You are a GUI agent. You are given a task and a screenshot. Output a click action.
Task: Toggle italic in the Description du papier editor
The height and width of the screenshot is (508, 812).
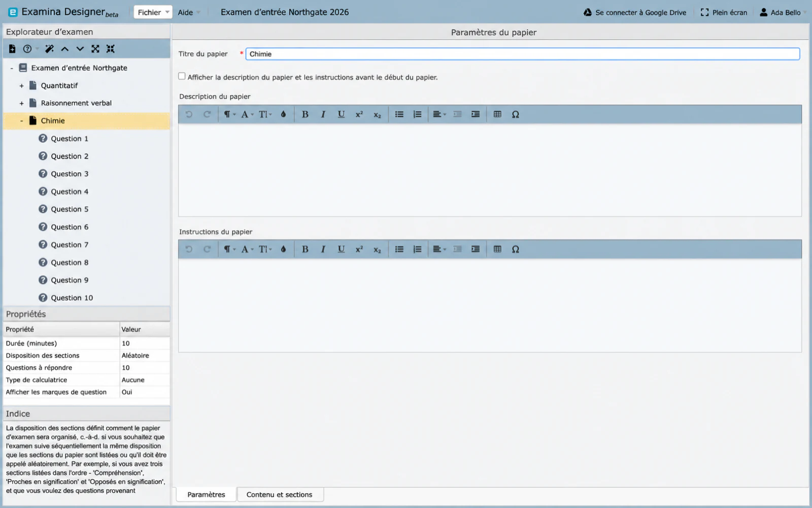pos(323,114)
